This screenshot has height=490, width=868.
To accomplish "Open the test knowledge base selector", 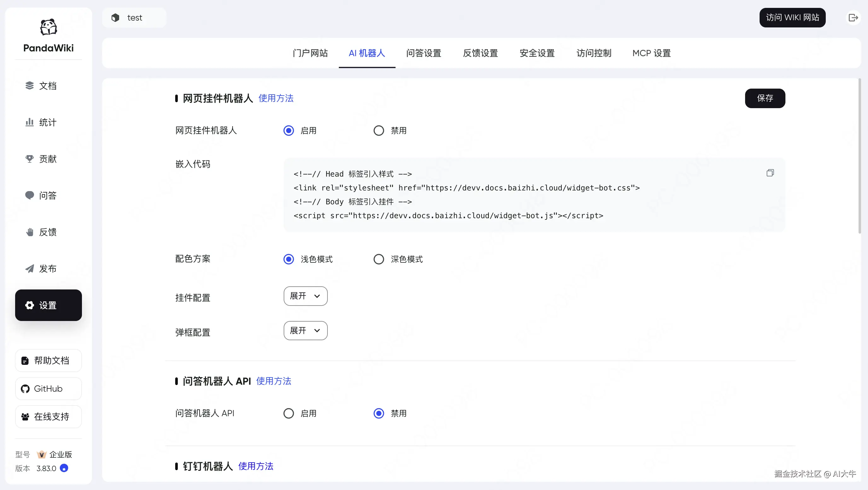I will click(134, 18).
